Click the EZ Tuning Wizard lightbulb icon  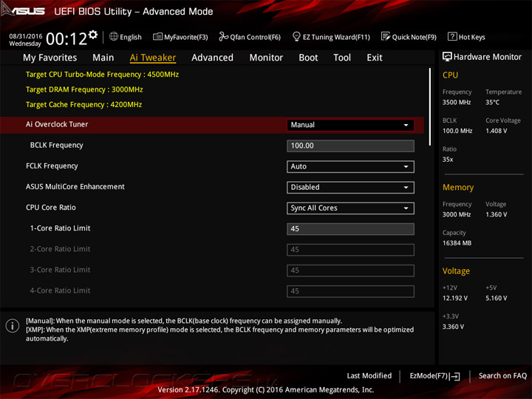tap(296, 36)
